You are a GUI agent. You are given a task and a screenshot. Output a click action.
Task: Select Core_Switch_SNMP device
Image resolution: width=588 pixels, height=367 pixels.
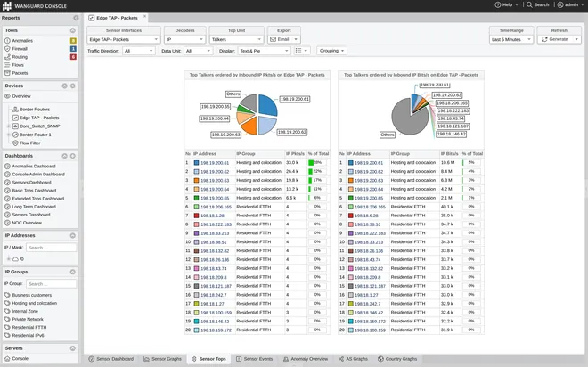click(40, 126)
